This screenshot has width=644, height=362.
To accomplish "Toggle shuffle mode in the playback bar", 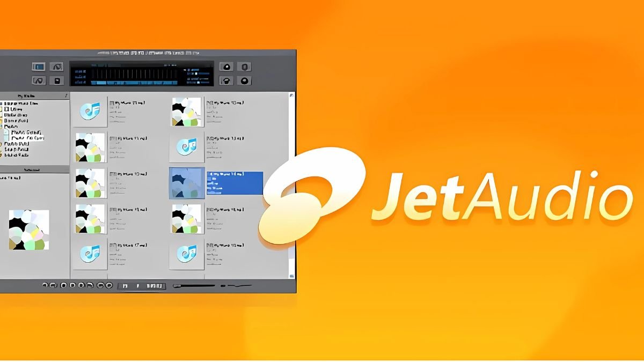I will (100, 286).
